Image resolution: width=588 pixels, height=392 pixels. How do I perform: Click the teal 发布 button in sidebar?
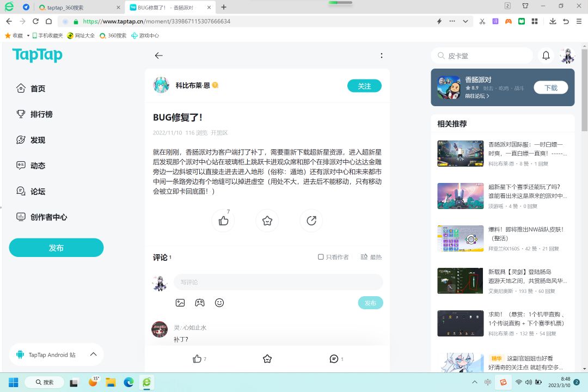point(56,248)
